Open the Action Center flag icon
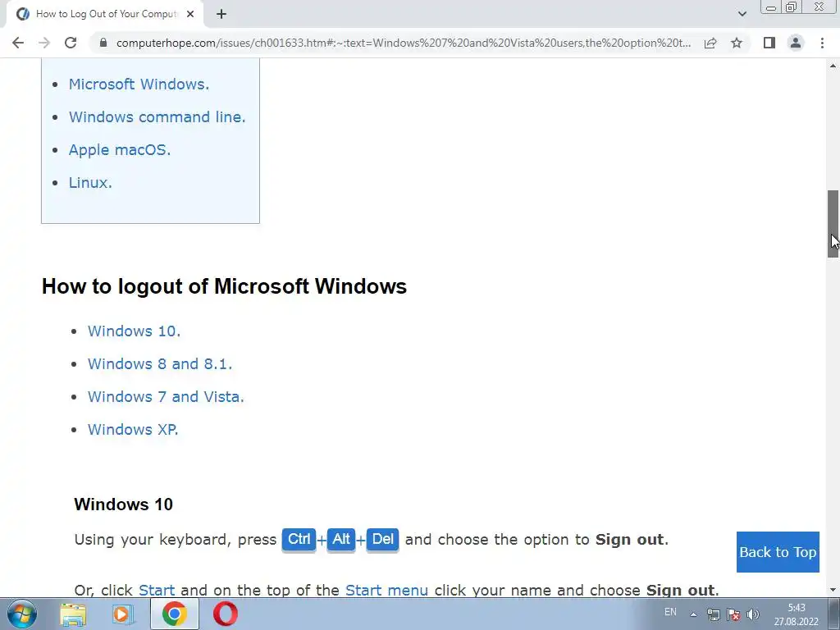Image resolution: width=840 pixels, height=630 pixels. pyautogui.click(x=733, y=614)
